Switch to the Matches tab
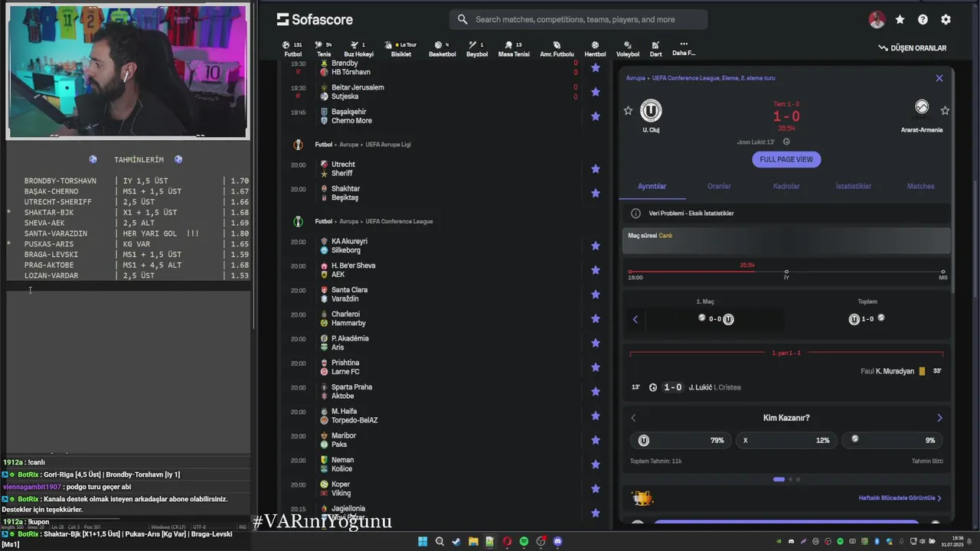980x551 pixels. click(920, 186)
